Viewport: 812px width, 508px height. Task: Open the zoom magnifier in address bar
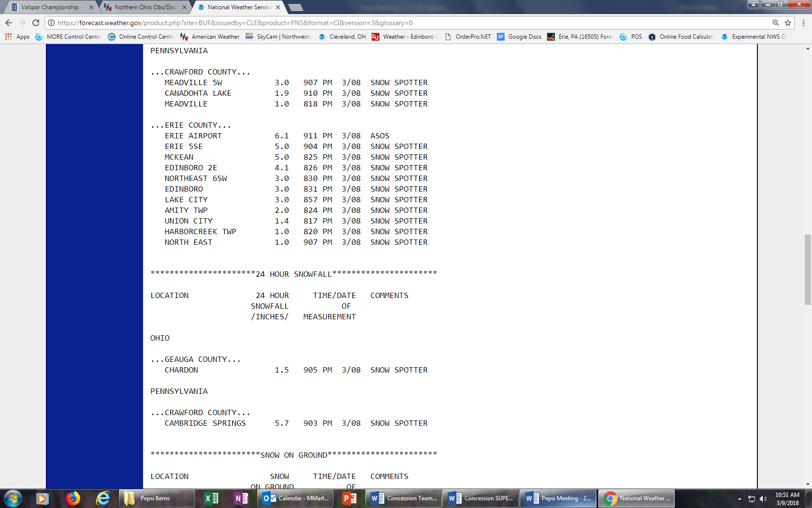coord(775,23)
